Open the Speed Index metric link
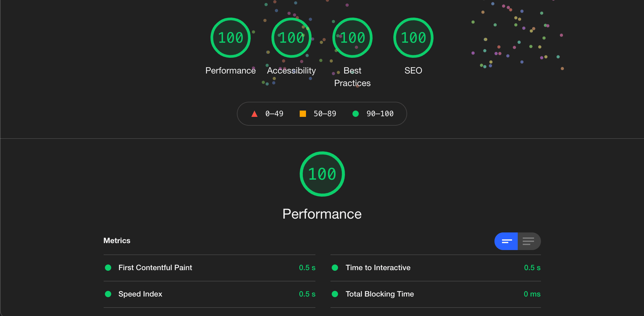 click(140, 294)
